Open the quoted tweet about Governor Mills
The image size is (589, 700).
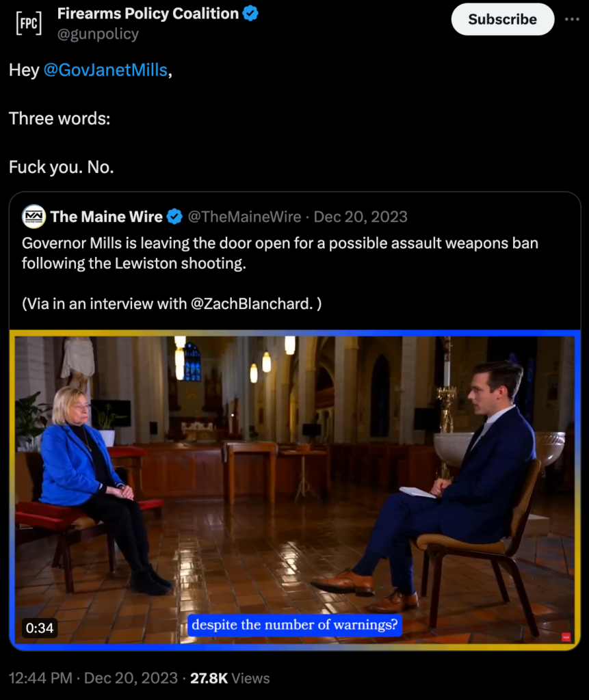(280, 253)
